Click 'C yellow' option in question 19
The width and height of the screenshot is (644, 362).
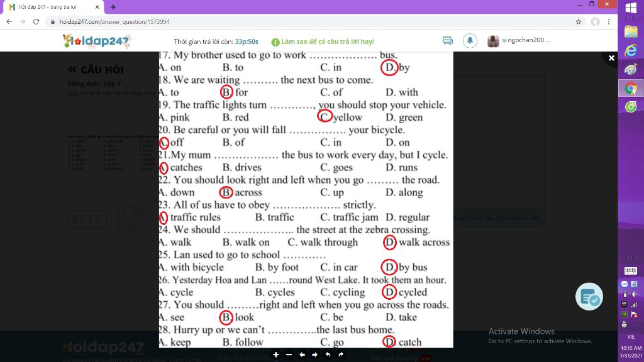pos(340,117)
